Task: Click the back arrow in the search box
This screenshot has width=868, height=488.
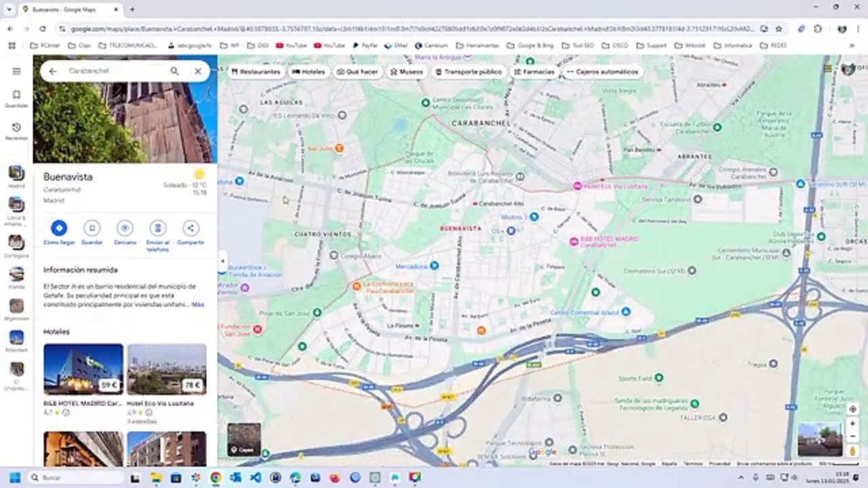Action: tap(53, 71)
